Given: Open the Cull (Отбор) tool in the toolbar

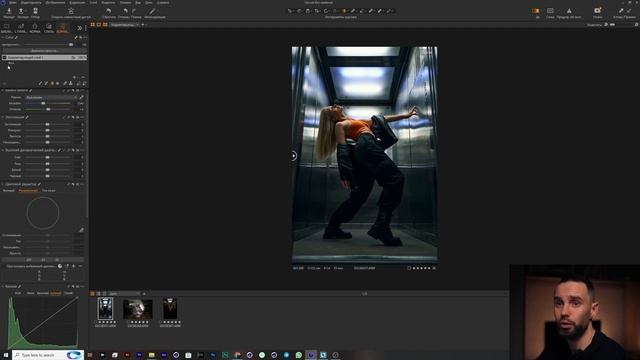Looking at the screenshot, I should (x=35, y=11).
